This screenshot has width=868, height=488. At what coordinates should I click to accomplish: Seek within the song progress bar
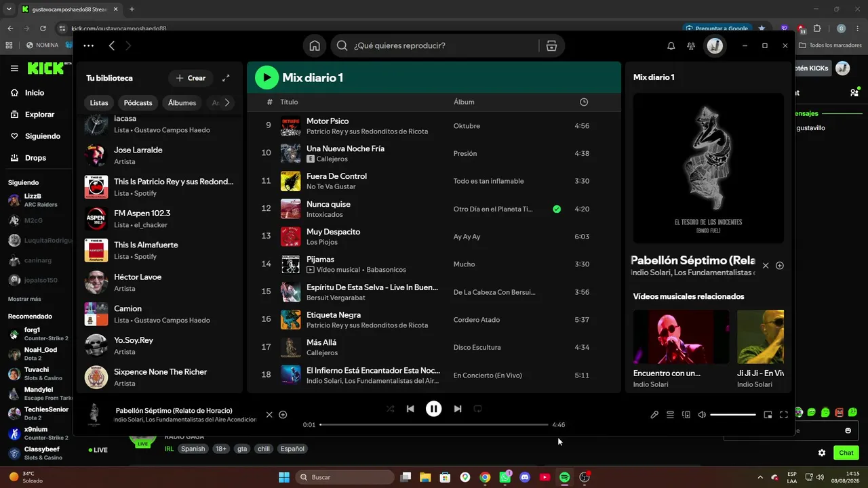pyautogui.click(x=434, y=425)
